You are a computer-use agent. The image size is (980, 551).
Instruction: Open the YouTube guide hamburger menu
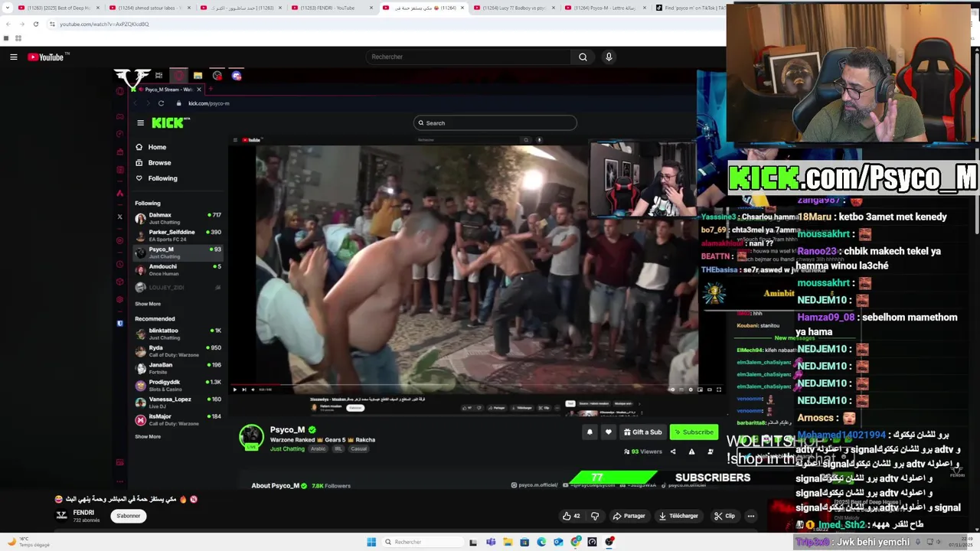(14, 57)
